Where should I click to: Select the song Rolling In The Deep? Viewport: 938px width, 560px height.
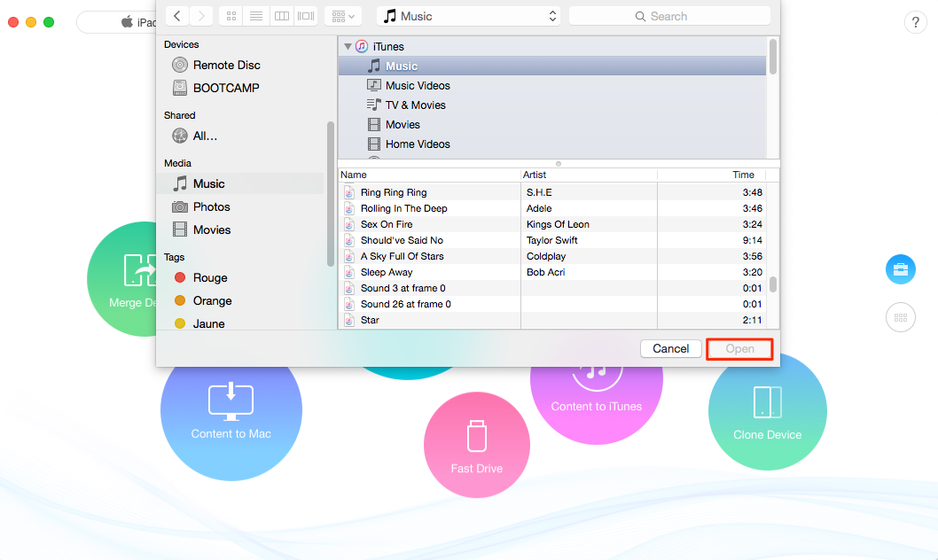[x=403, y=208]
